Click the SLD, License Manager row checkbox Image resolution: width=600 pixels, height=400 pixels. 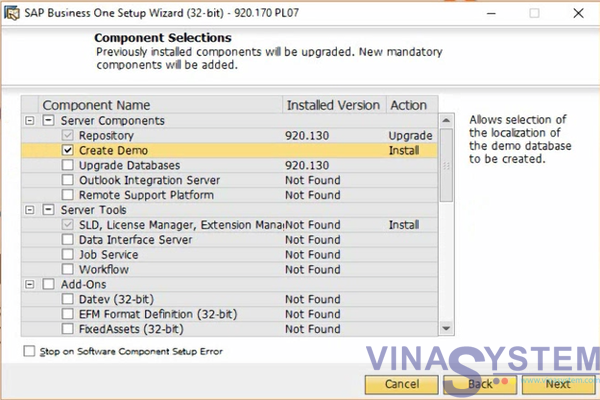67,225
